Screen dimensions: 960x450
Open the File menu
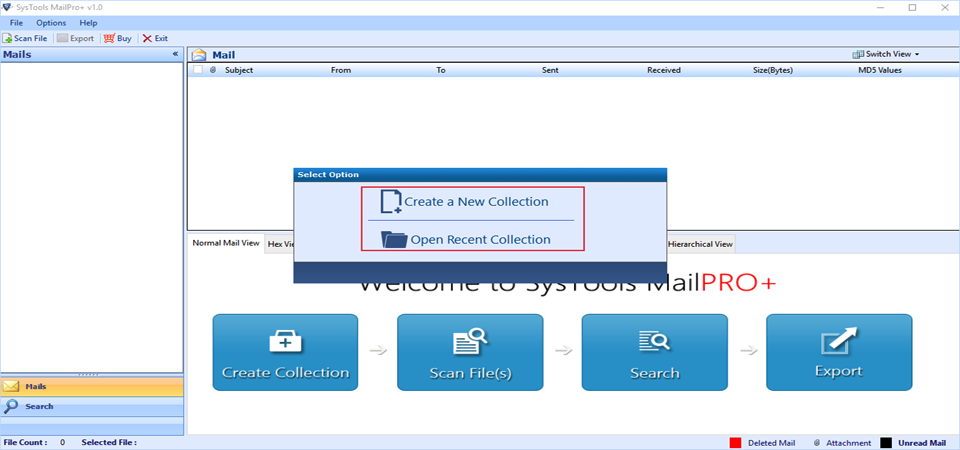(17, 23)
